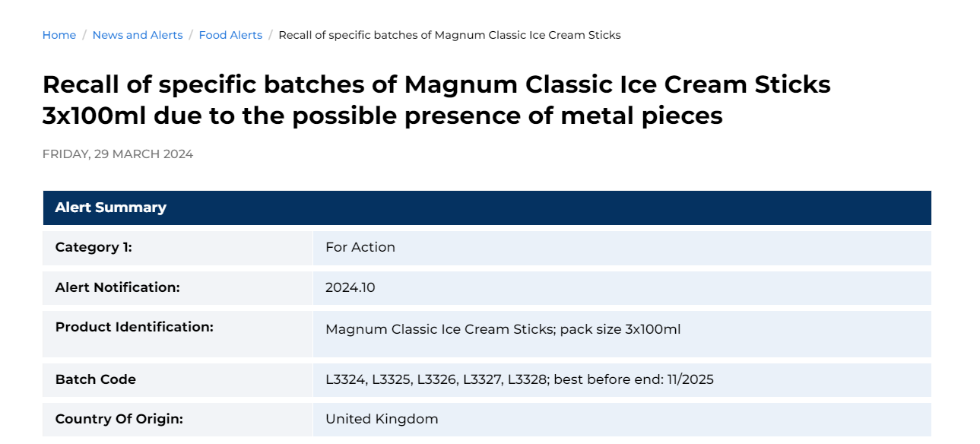This screenshot has height=444, width=980.
Task: Open the News and Alerts breadcrumb
Action: 138,35
